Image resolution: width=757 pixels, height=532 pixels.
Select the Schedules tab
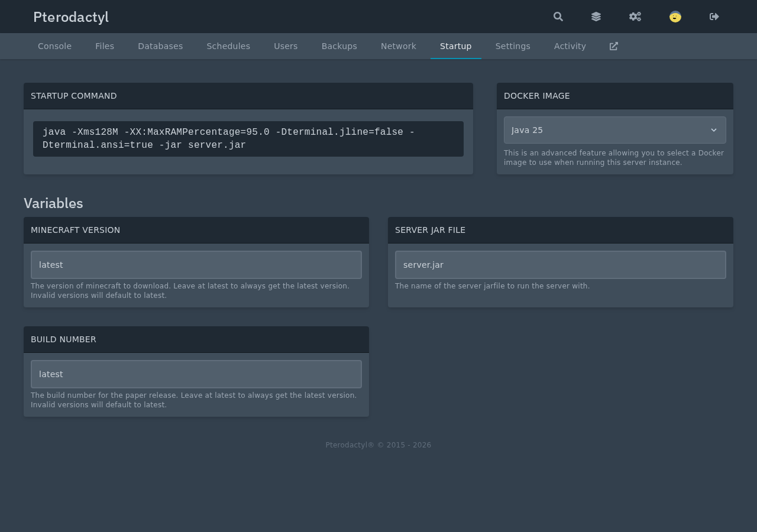click(x=228, y=46)
